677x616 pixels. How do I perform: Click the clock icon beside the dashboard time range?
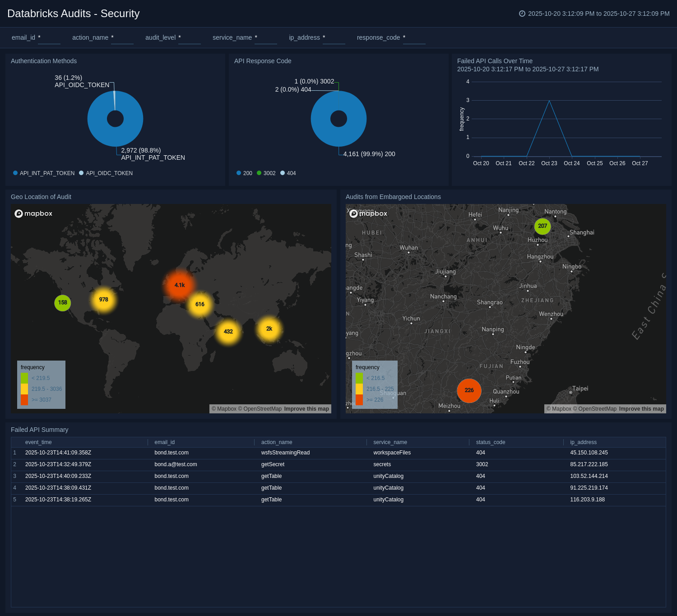pos(522,14)
